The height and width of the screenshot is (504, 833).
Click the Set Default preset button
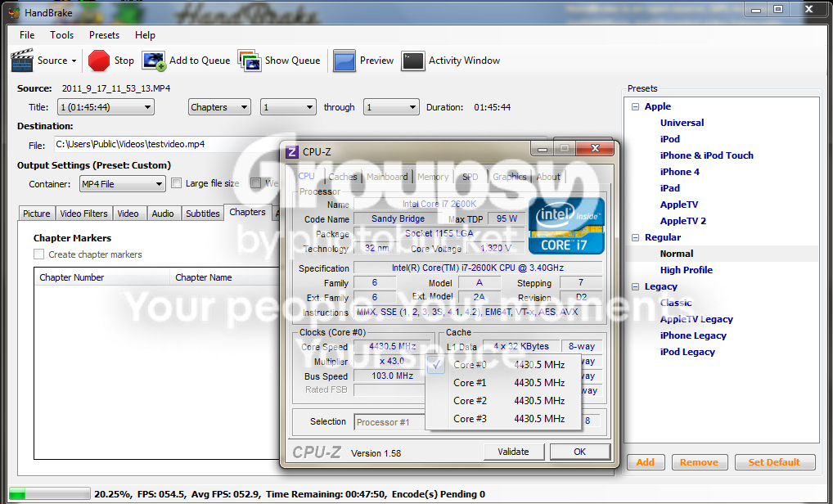tap(775, 462)
